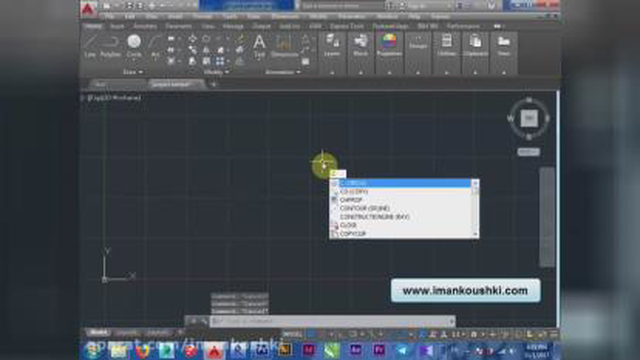Toggle MODEL space button in status bar
The width and height of the screenshot is (640, 360).
tap(293, 334)
